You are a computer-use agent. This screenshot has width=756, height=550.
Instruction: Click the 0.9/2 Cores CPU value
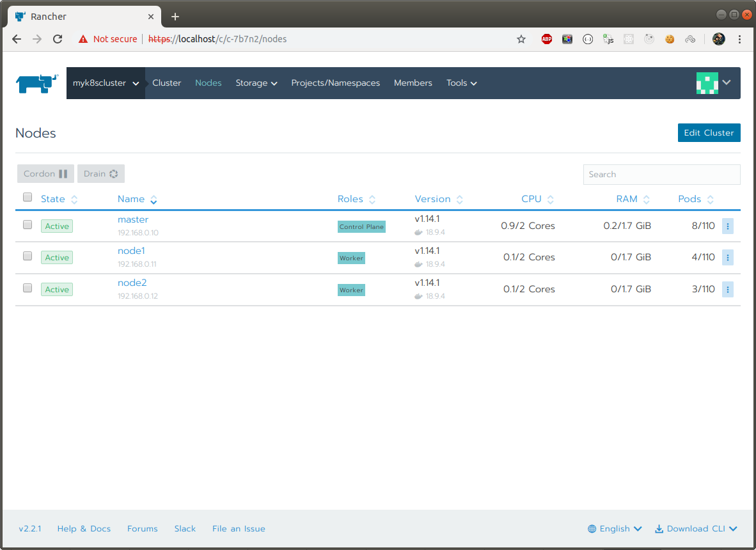pos(528,226)
